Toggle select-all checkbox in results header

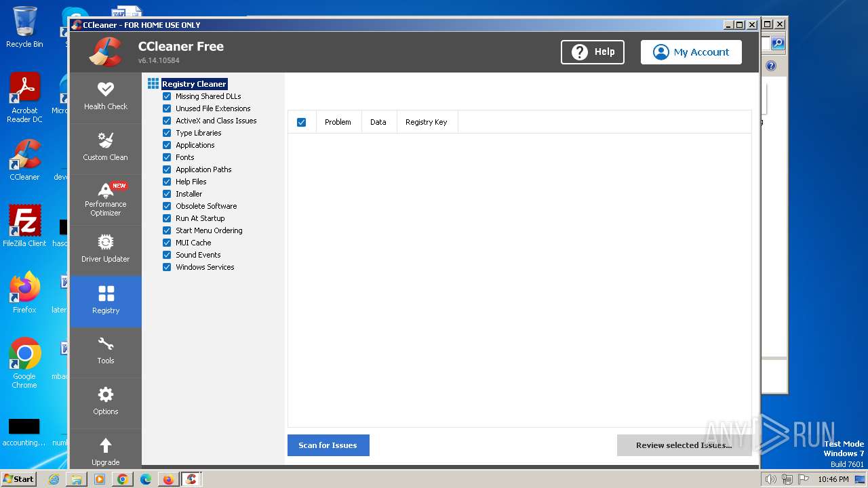301,122
